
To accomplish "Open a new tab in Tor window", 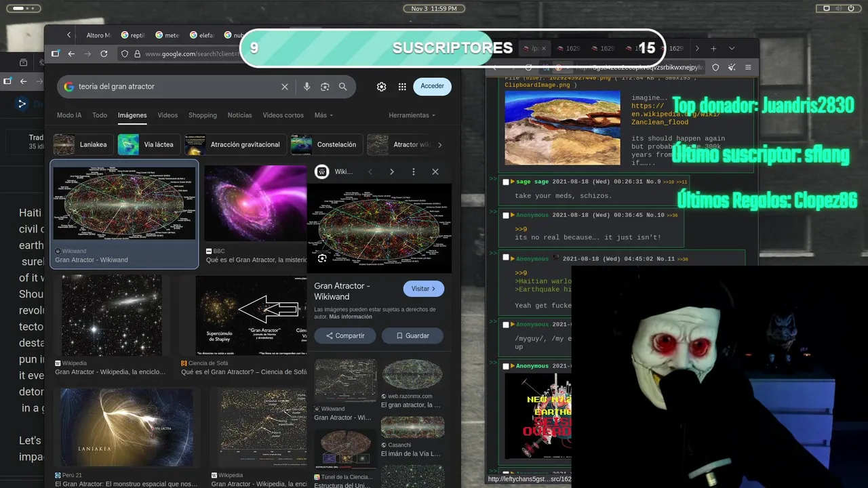I will (x=713, y=49).
